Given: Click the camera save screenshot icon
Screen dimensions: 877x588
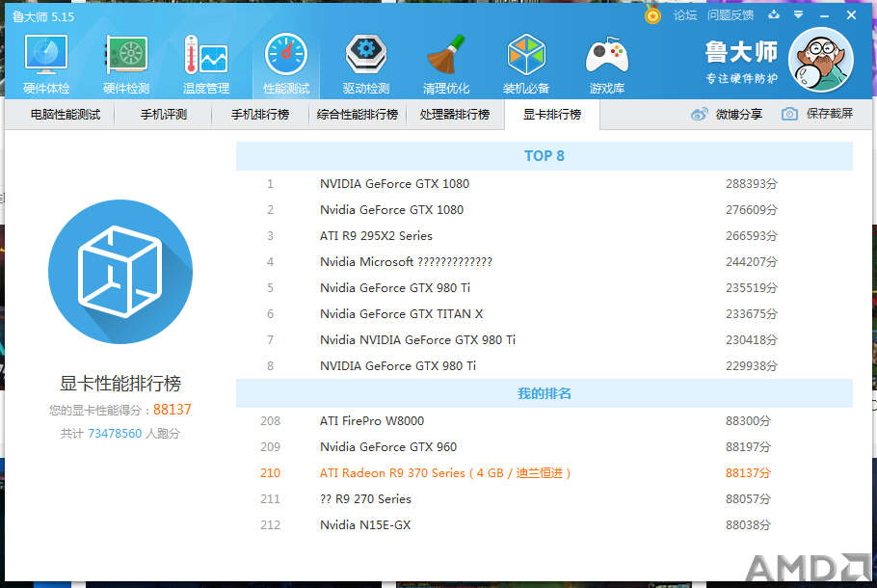Looking at the screenshot, I should (789, 114).
